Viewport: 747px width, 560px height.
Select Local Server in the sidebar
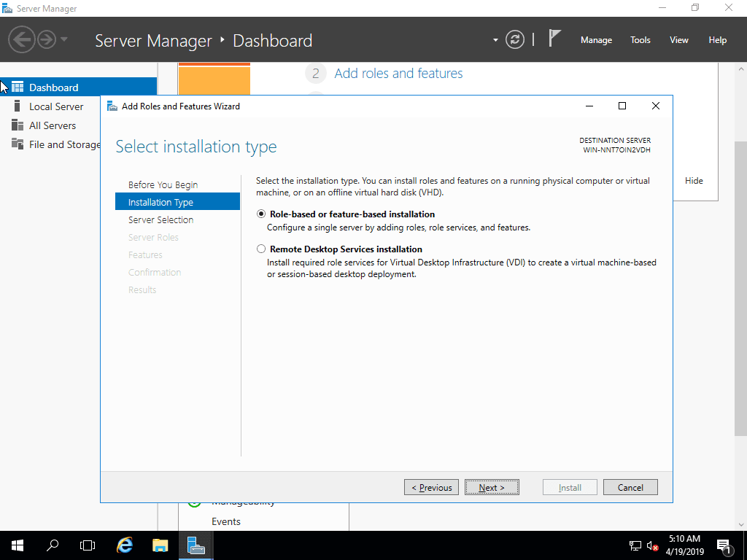55,106
